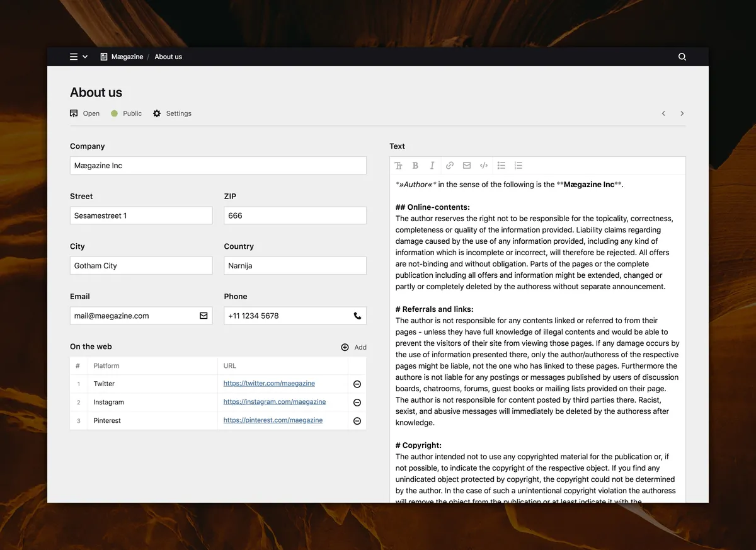Open the headings dropdown in text toolbar
This screenshot has width=756, height=550.
tap(398, 166)
